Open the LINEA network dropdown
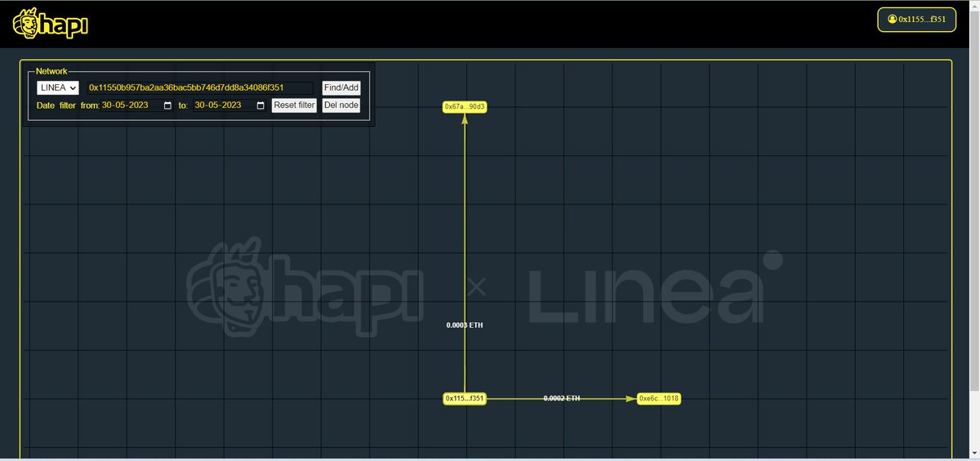Screen dimensions: 980x461 click(x=58, y=87)
